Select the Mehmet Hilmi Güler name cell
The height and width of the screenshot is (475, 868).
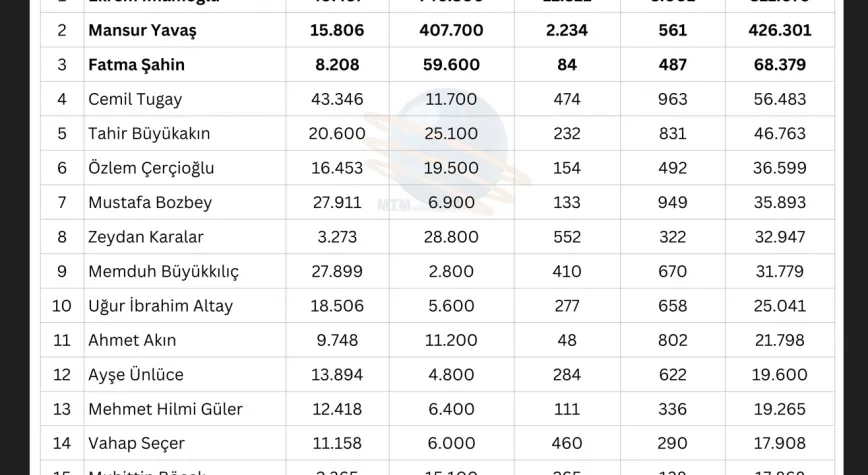coord(185,409)
